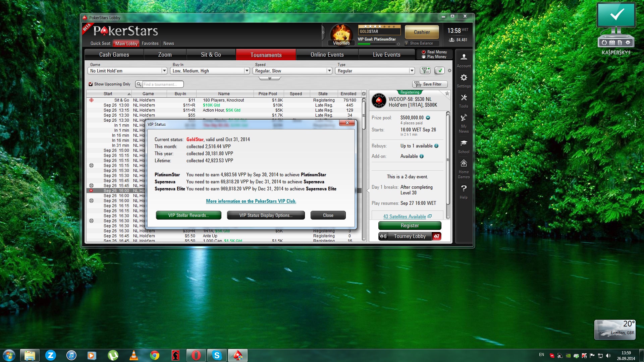Open the School graduation cap icon
Screen dimensions: 644x362
(x=464, y=146)
